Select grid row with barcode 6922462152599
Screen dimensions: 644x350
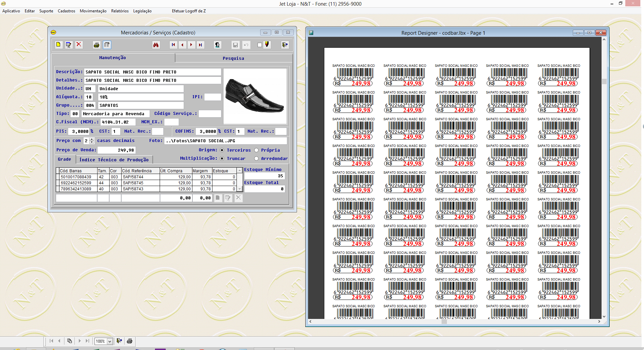pos(147,183)
